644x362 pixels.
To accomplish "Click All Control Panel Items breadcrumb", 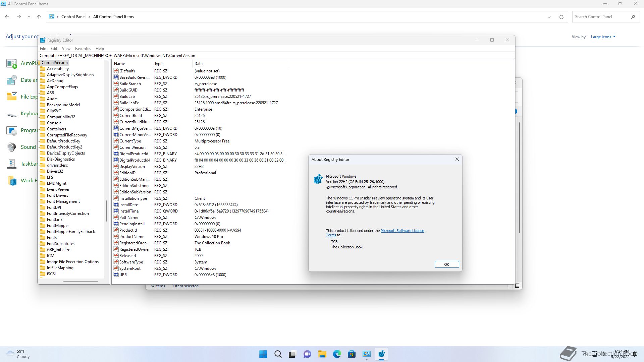I will [x=113, y=17].
